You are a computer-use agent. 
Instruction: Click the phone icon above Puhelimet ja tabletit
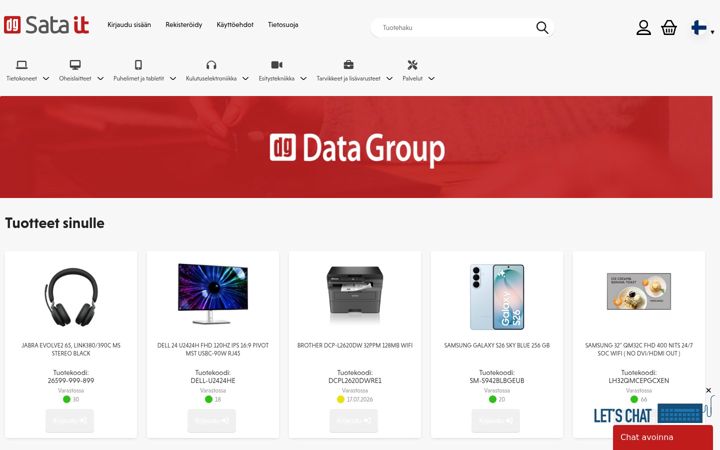pos(138,65)
